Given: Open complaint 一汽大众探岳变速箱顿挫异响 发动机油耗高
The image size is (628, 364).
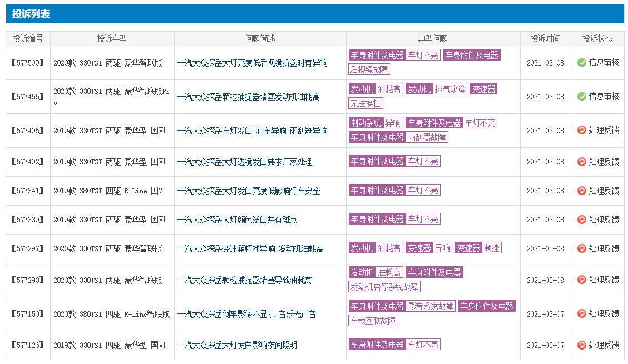Looking at the screenshot, I should (250, 249).
